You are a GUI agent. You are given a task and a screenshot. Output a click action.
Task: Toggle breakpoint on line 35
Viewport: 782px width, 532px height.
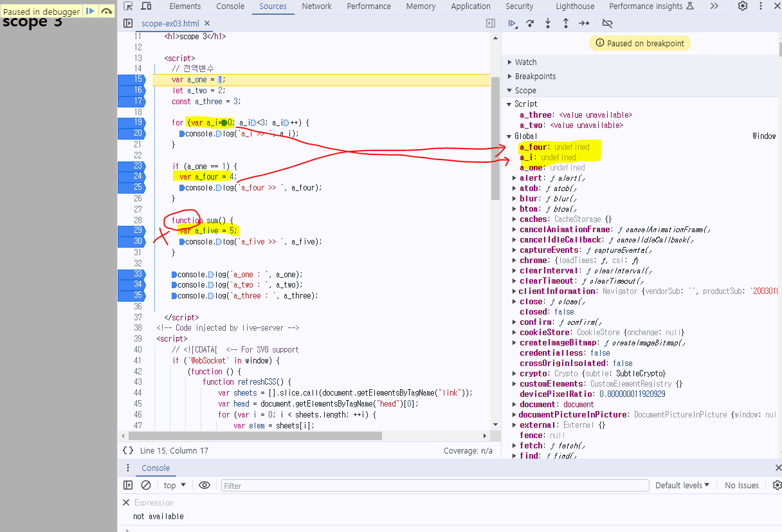(132, 296)
